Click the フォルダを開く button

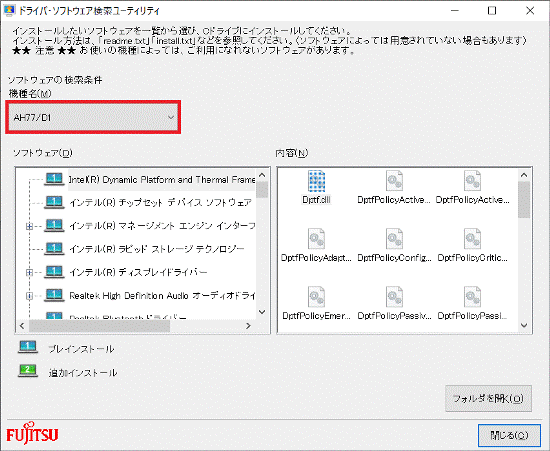(488, 398)
